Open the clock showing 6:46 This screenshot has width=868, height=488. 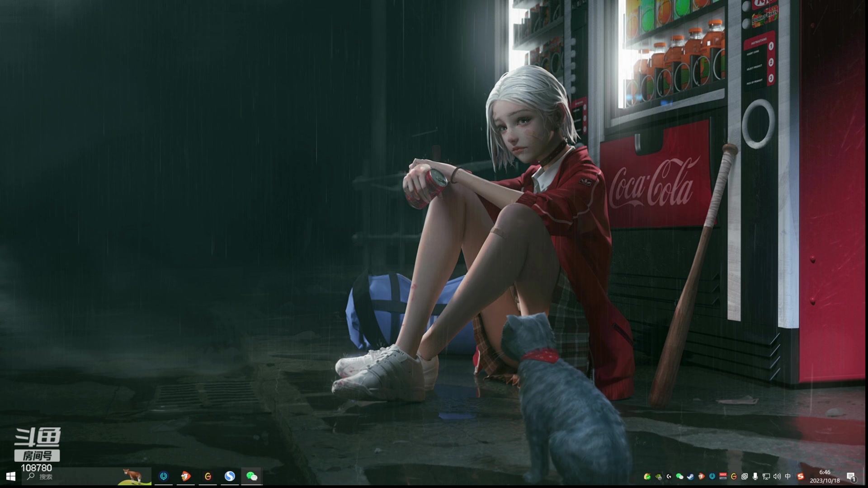[x=825, y=476]
